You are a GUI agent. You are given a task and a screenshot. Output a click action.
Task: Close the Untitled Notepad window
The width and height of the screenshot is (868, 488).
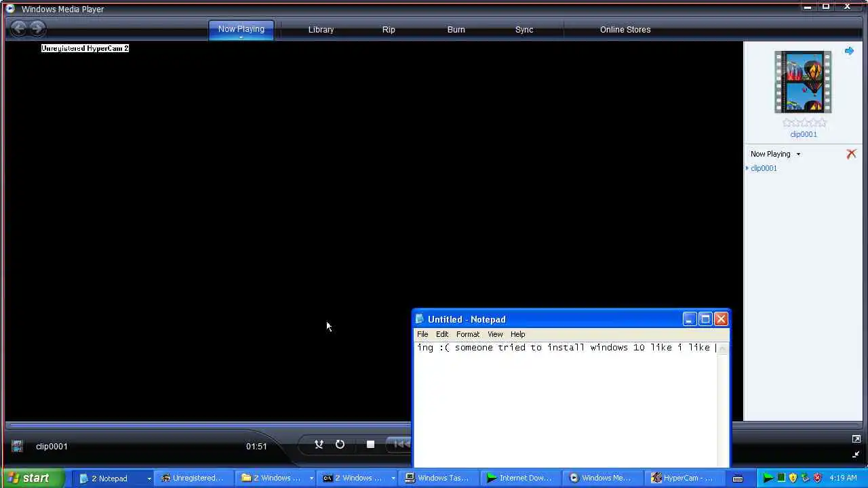[721, 319]
